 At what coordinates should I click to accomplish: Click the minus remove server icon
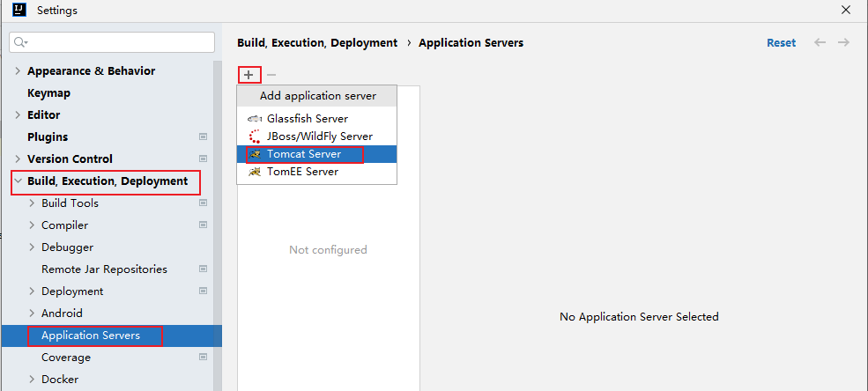(x=271, y=75)
